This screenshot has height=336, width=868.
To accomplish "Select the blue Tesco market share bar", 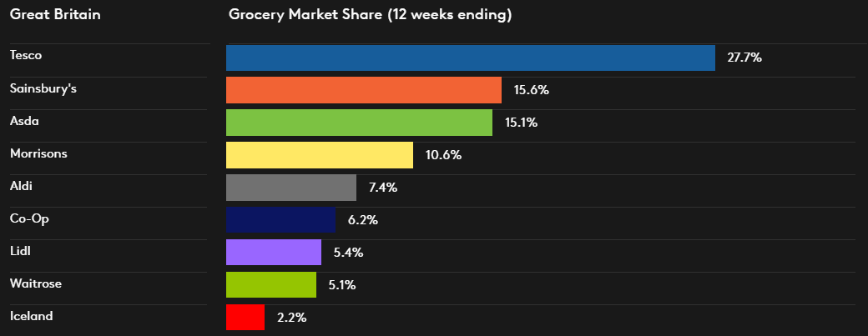I will tap(470, 58).
